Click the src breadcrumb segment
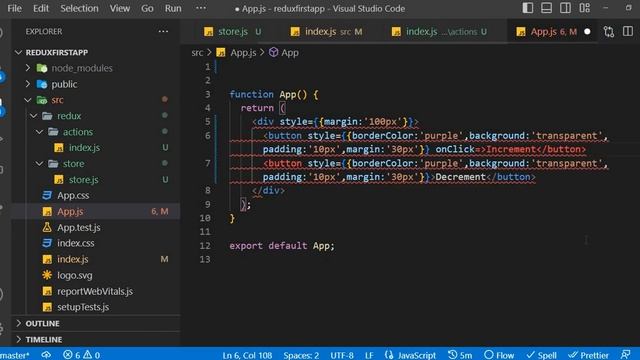Screen dimensions: 640x360 point(197,53)
